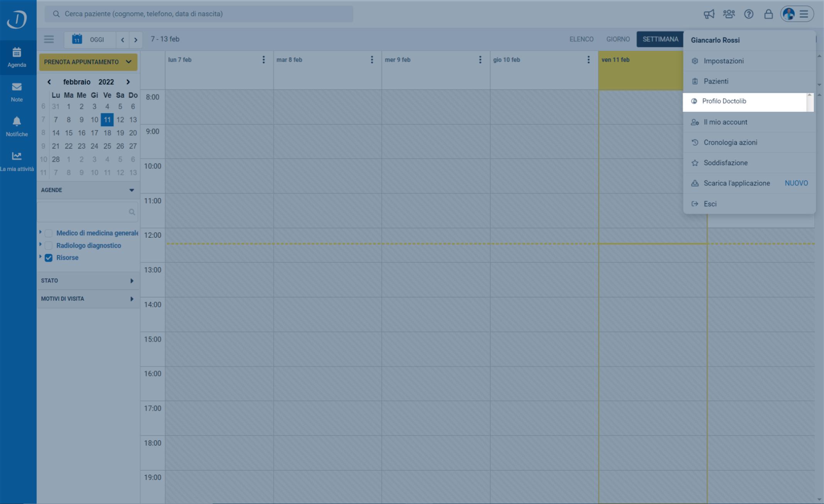The image size is (824, 504).
Task: Click the febbraio month label
Action: coord(77,82)
